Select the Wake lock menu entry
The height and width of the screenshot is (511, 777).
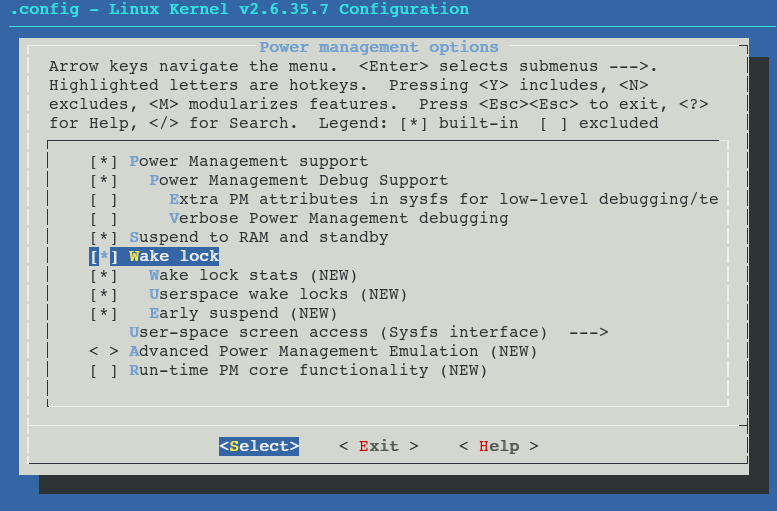click(x=174, y=256)
